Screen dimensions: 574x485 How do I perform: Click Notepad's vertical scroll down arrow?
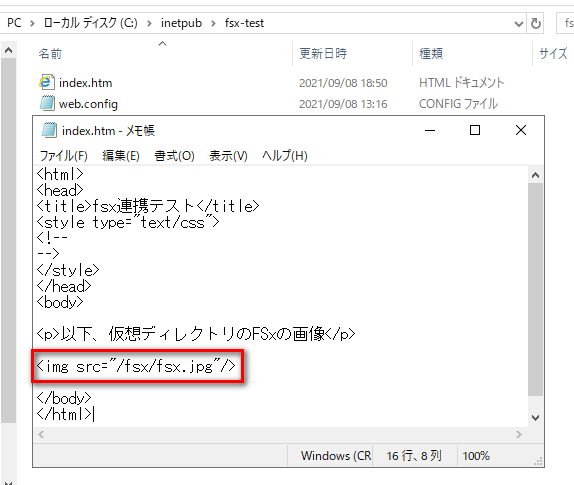coord(535,418)
